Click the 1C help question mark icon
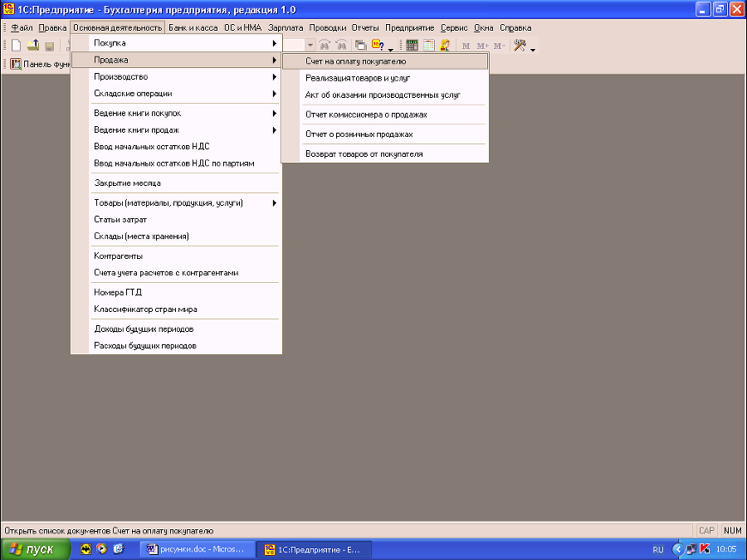Image resolution: width=747 pixels, height=560 pixels. point(378,46)
